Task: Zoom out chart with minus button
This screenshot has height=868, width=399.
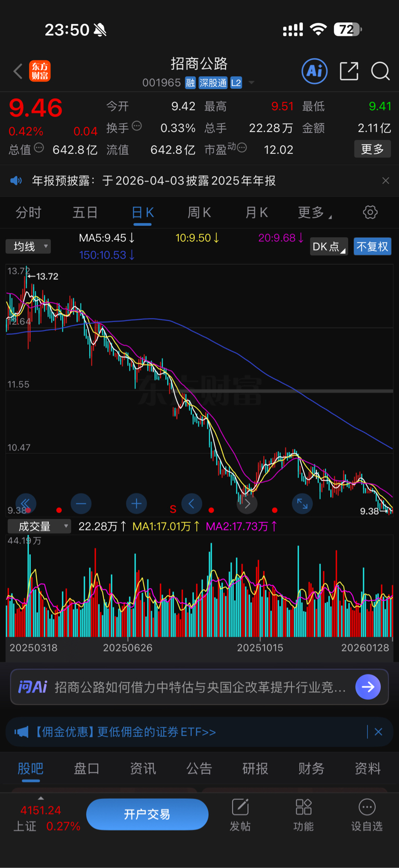Action: point(81,503)
